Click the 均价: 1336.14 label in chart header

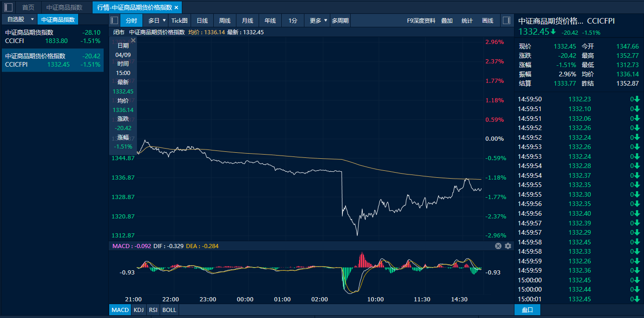click(x=206, y=32)
